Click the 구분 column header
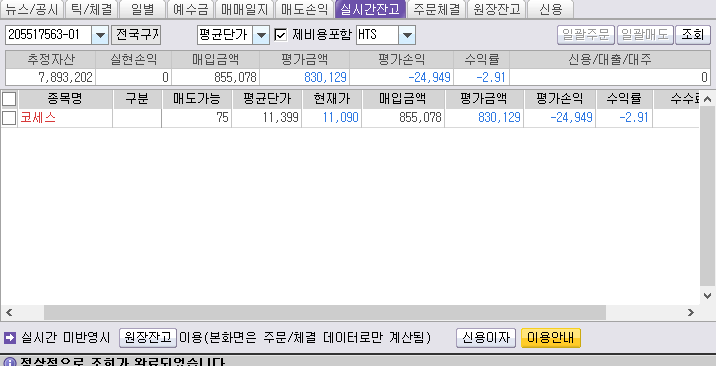Viewport: 716px width, 366px height. [137, 99]
